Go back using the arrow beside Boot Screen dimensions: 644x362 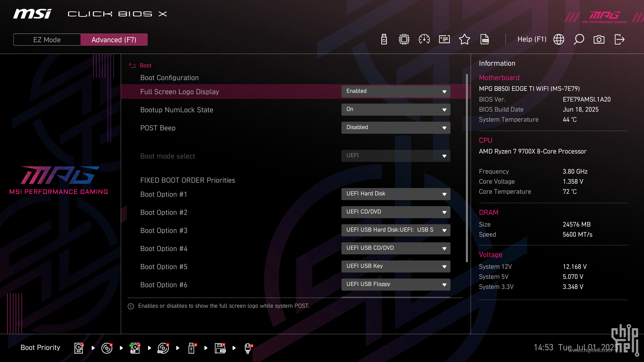[132, 65]
